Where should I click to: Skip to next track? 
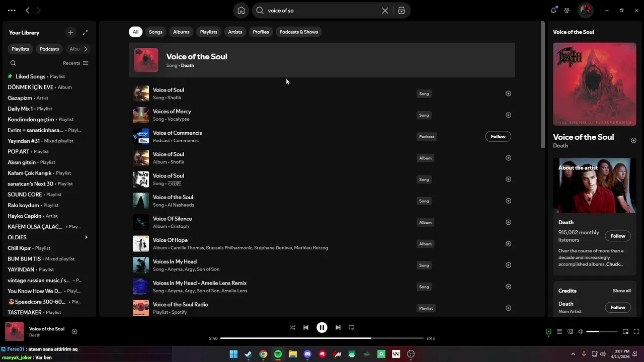(338, 327)
